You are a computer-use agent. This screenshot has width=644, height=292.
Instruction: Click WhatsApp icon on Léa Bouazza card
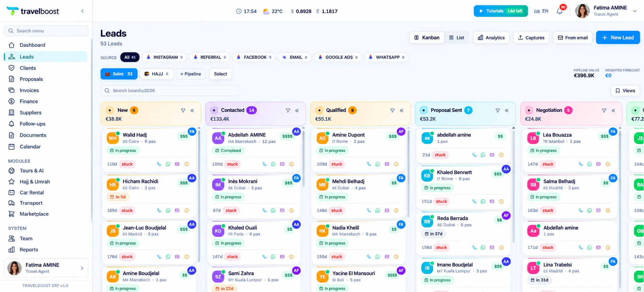(x=589, y=164)
